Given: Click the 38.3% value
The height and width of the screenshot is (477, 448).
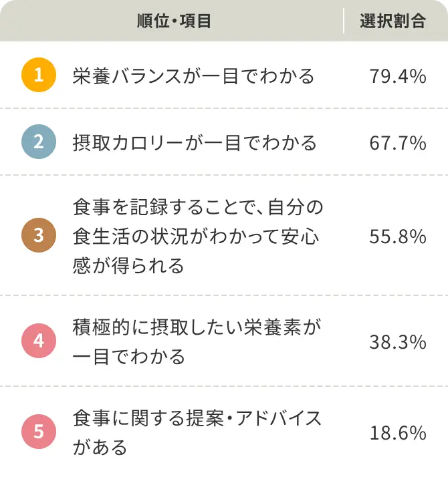Looking at the screenshot, I should point(397,342).
